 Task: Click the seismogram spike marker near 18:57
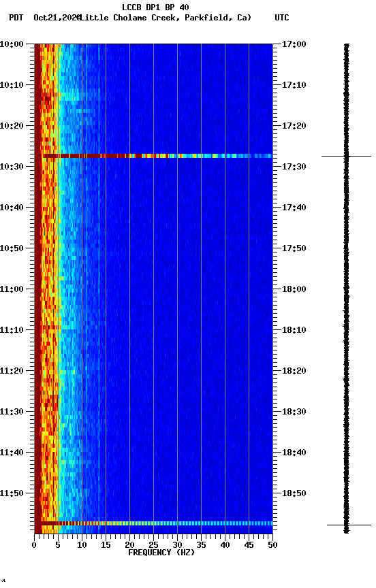(x=349, y=525)
